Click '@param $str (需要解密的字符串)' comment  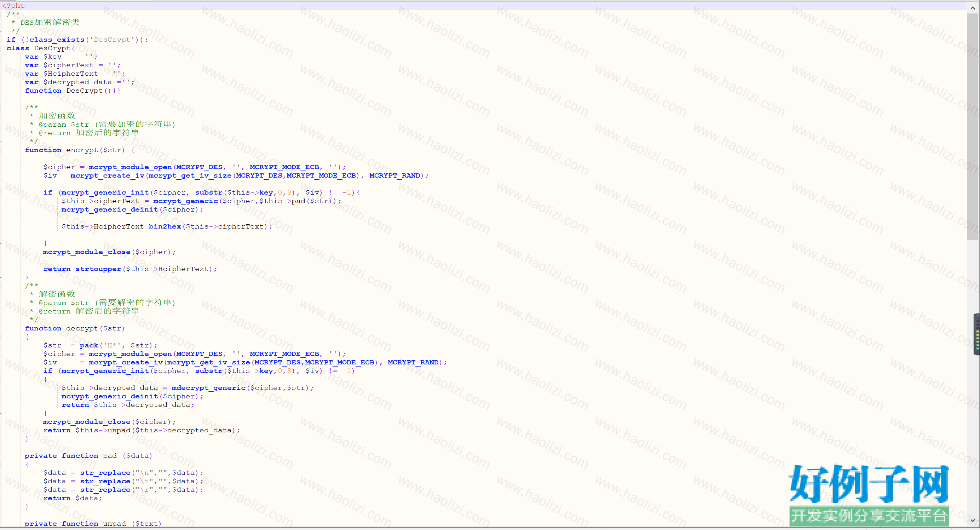coord(107,303)
